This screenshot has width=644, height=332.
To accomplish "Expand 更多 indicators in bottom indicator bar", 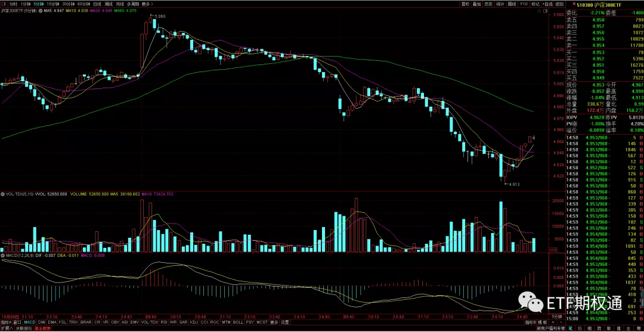I will click(274, 322).
